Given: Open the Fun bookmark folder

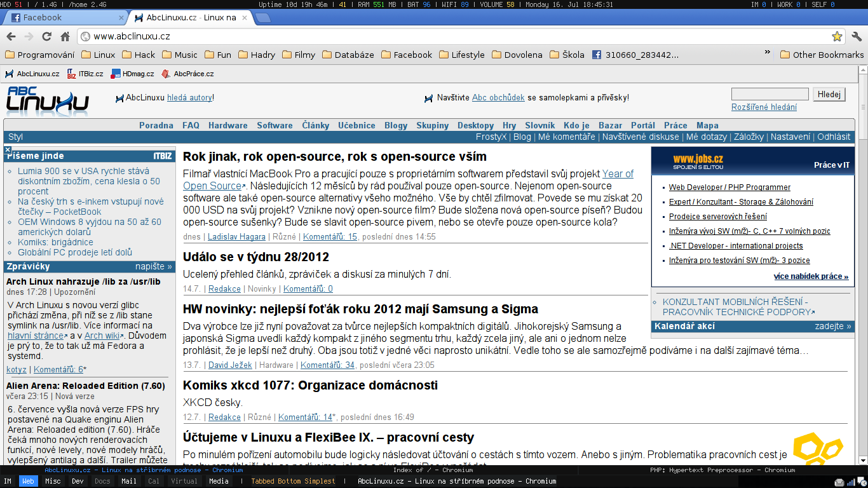Looking at the screenshot, I should coord(218,55).
